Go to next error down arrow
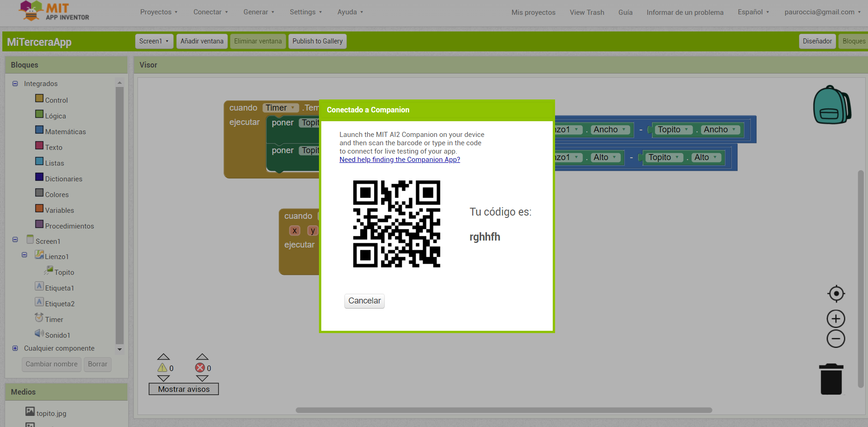 (x=202, y=378)
